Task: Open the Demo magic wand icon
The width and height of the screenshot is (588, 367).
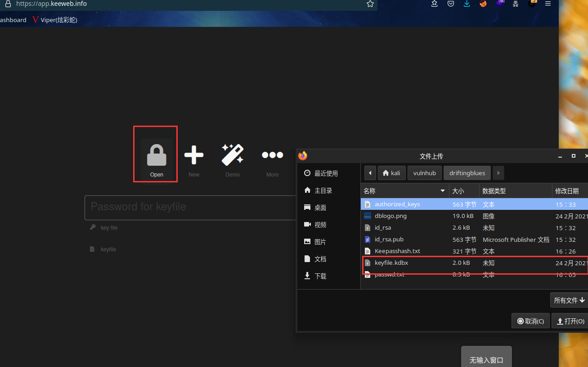Action: 233,154
